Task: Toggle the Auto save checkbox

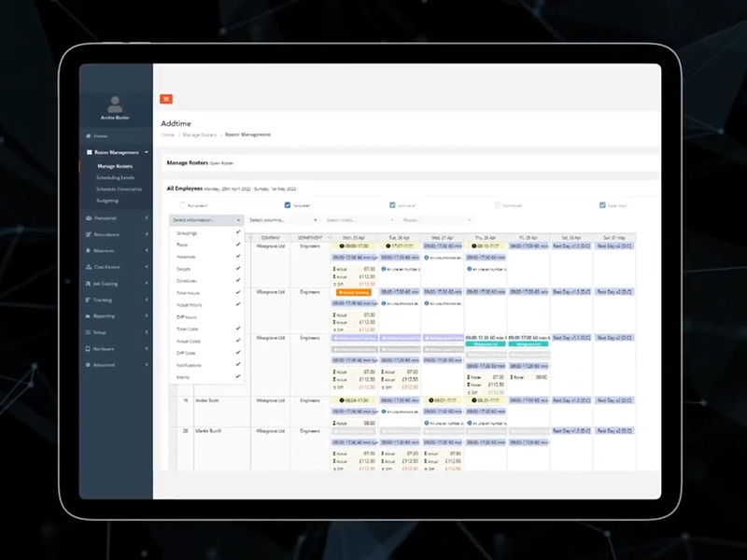Action: tap(392, 205)
